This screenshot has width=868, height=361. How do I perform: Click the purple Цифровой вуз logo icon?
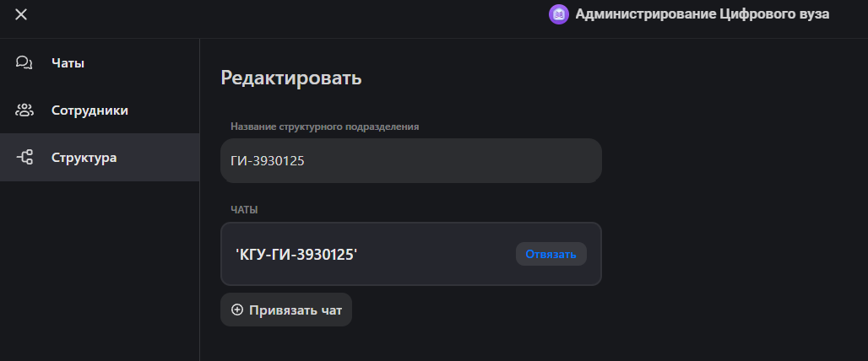click(x=558, y=14)
